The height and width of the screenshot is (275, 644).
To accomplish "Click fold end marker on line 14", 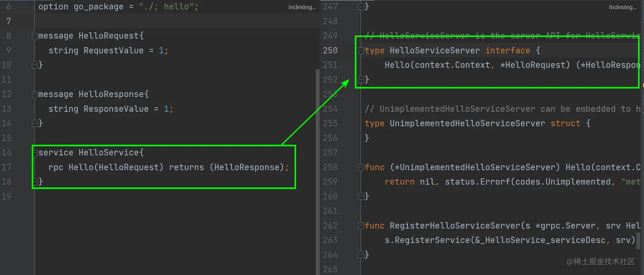I will pyautogui.click(x=35, y=123).
